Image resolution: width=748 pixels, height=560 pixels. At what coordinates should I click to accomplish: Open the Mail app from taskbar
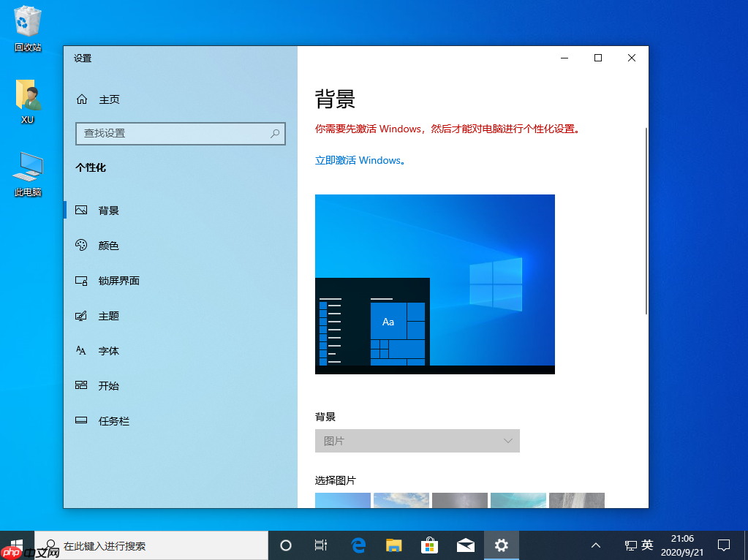point(465,545)
